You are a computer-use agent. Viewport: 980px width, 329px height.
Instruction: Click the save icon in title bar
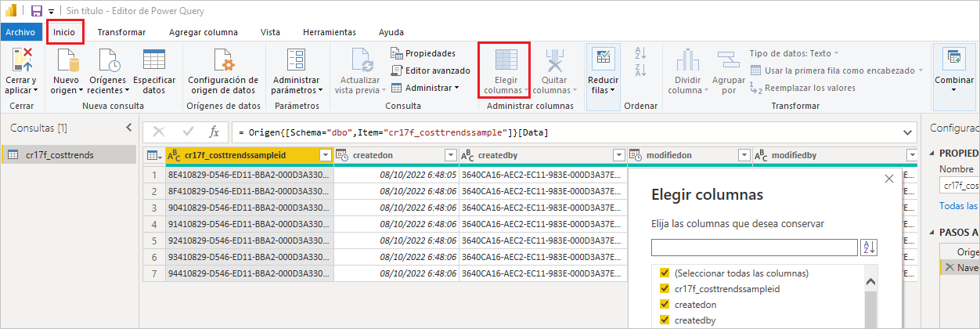(37, 12)
